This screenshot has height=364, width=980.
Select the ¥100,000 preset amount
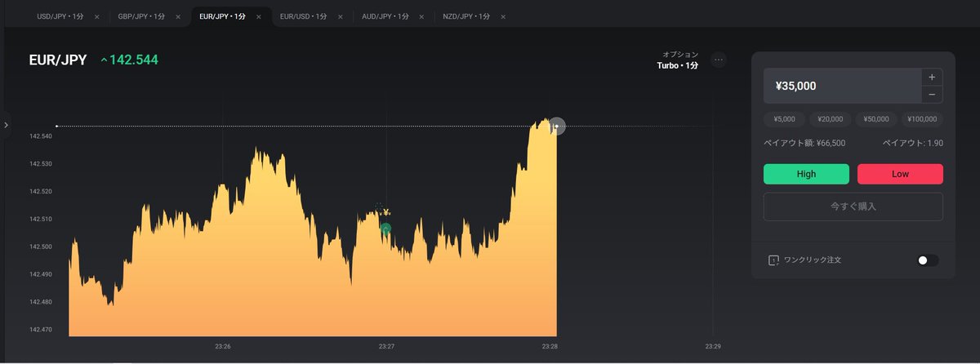click(x=922, y=119)
